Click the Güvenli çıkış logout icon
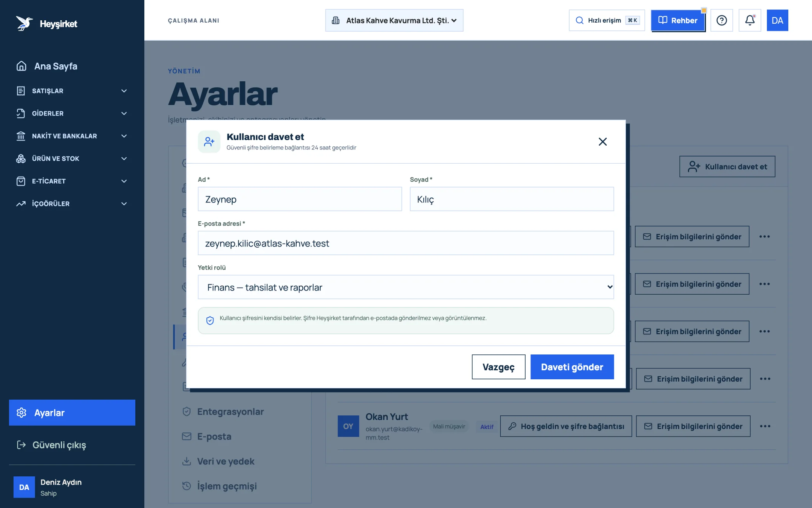 (21, 445)
